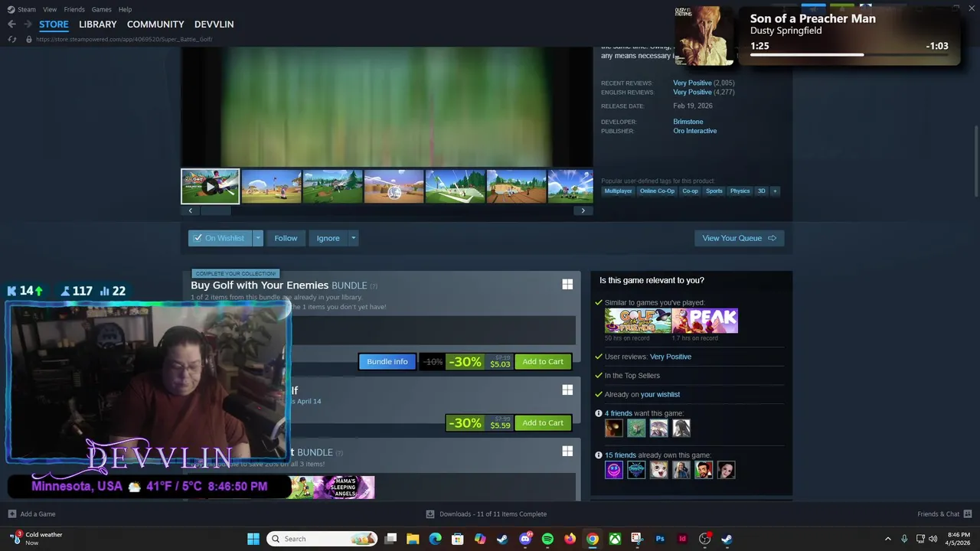The image size is (980, 551).
Task: Open the Oro Interactive publisher link
Action: coord(695,131)
